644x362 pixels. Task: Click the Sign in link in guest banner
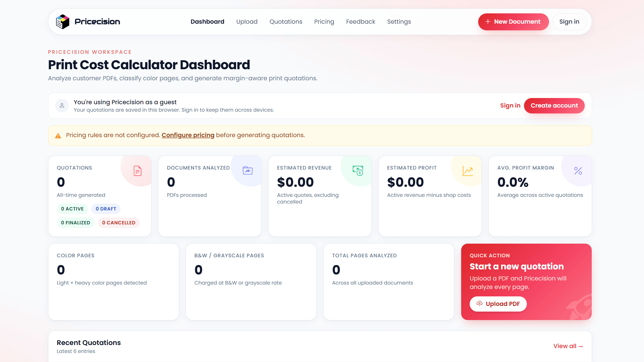[x=510, y=105]
